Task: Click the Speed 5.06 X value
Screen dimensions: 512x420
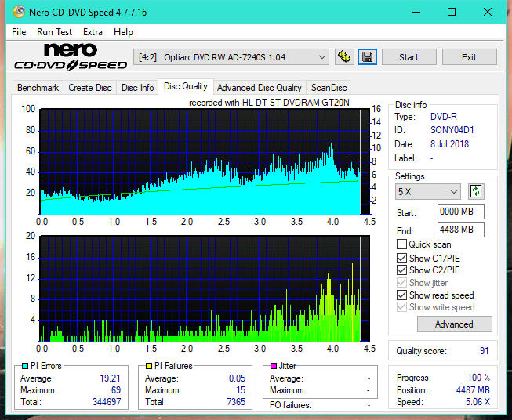Action: [x=478, y=401]
